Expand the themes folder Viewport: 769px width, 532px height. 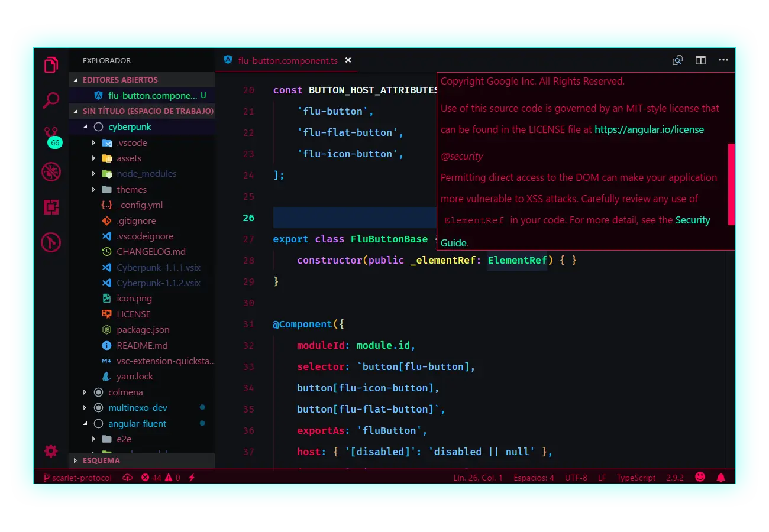pyautogui.click(x=131, y=190)
